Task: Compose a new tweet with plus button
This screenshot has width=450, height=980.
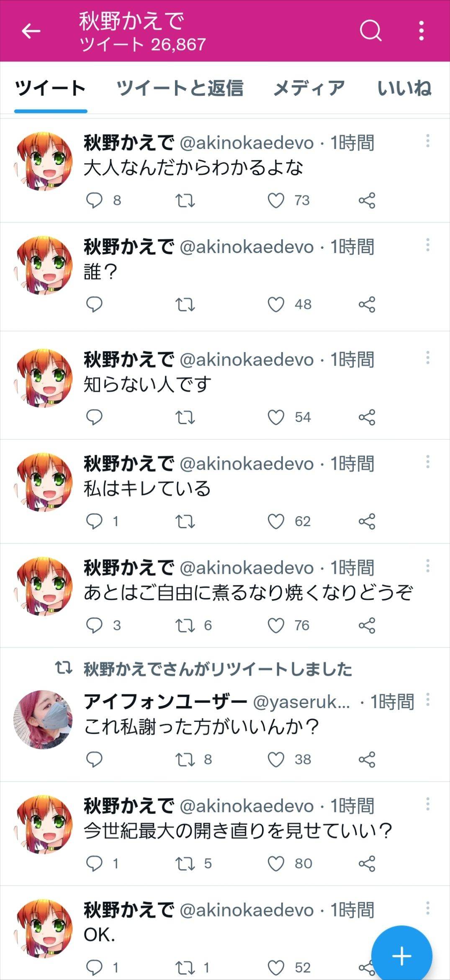Action: click(x=401, y=956)
